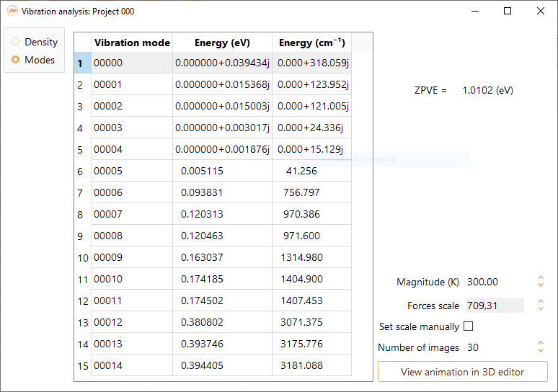Click energy cell 0.000000+0.039434j
Viewport: 558px width, 392px height.
pyautogui.click(x=223, y=63)
